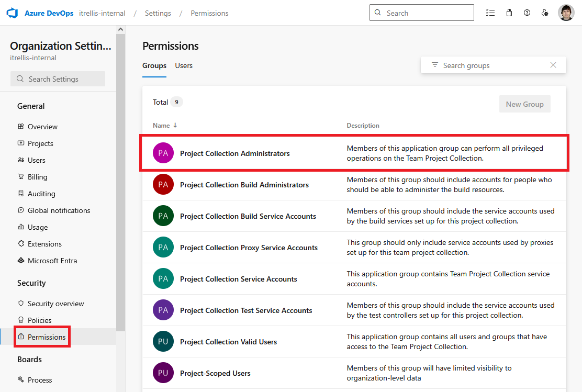Screen dimensions: 582x392
Task: Open Policies settings
Action: coord(39,320)
